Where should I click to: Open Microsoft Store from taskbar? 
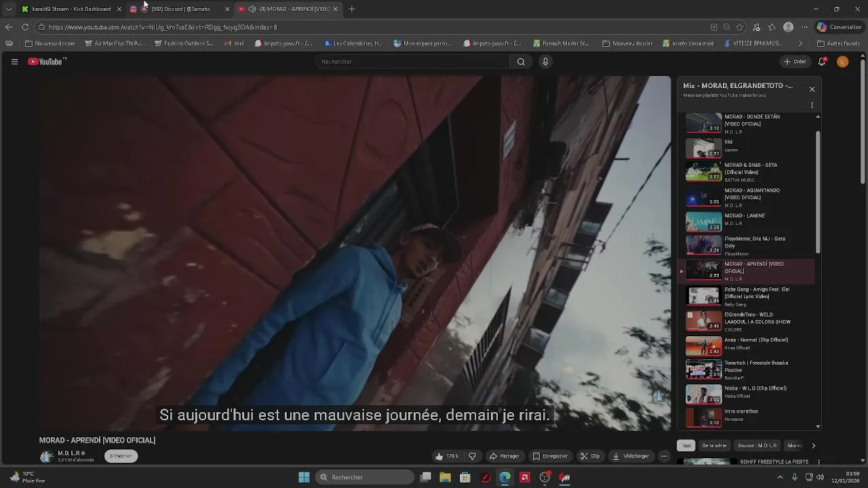(x=465, y=477)
